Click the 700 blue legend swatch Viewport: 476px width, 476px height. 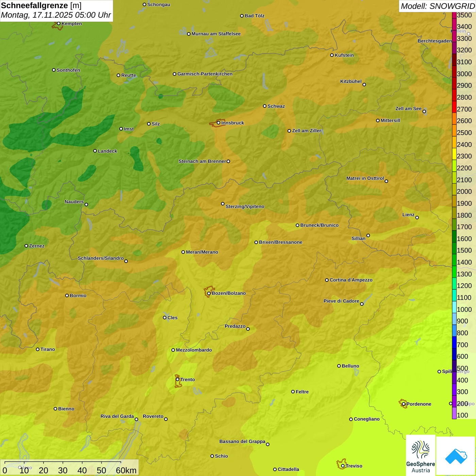(x=454, y=342)
